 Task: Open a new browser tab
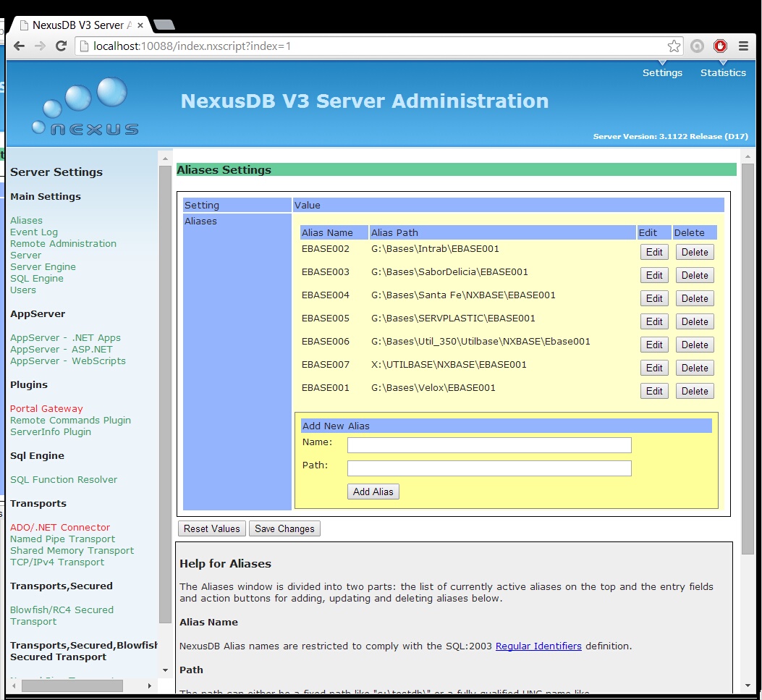tap(164, 25)
